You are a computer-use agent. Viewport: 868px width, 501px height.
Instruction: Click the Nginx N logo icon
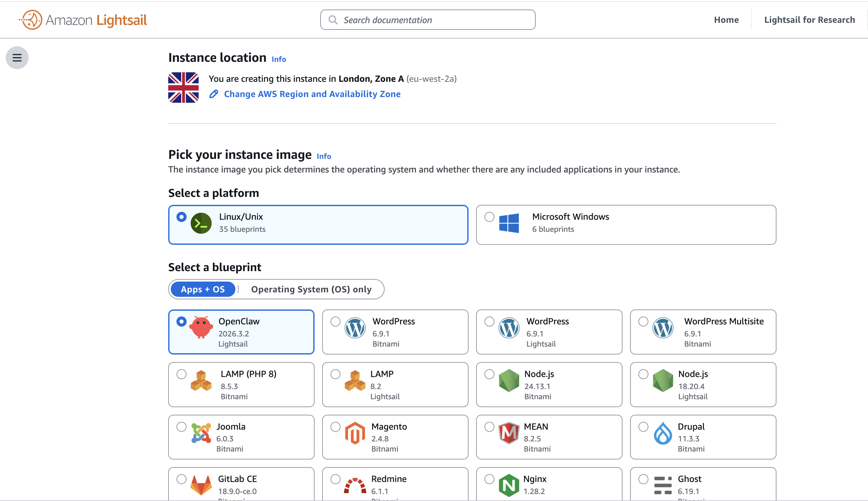[509, 485]
